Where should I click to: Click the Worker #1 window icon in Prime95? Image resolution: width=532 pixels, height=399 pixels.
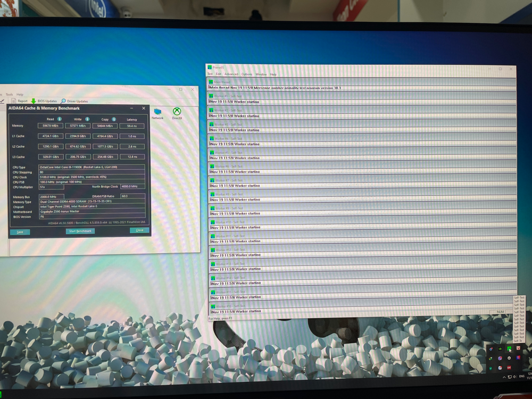pyautogui.click(x=211, y=96)
